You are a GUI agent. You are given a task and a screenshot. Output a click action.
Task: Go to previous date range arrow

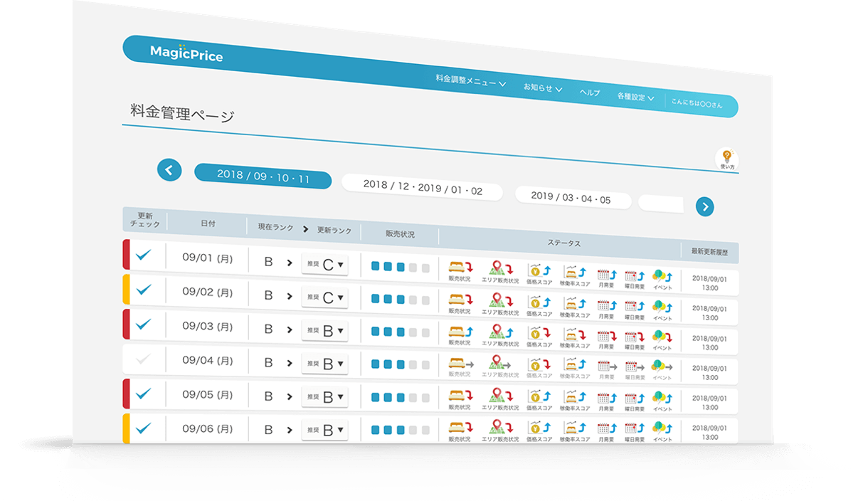tap(169, 170)
